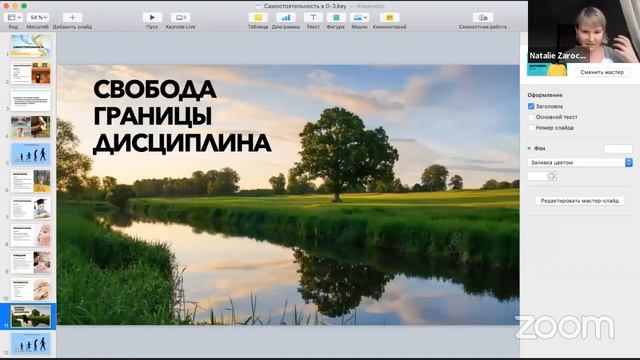Select slide 11 landscape thumbnail
The image size is (640, 360).
(x=31, y=316)
